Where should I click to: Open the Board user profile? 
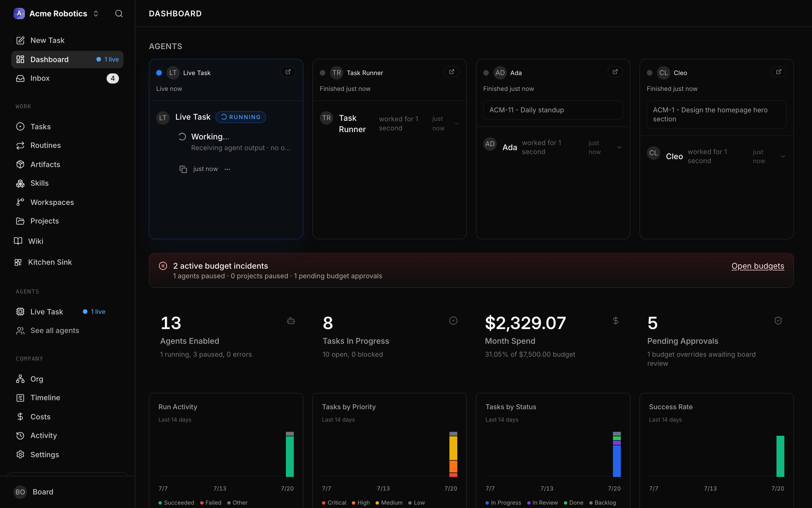(x=67, y=492)
